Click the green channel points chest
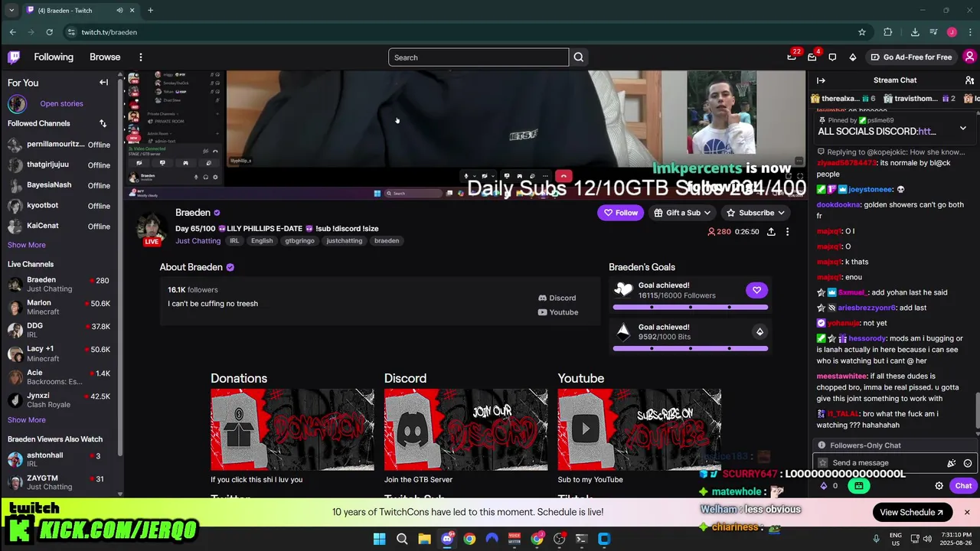 click(x=859, y=486)
